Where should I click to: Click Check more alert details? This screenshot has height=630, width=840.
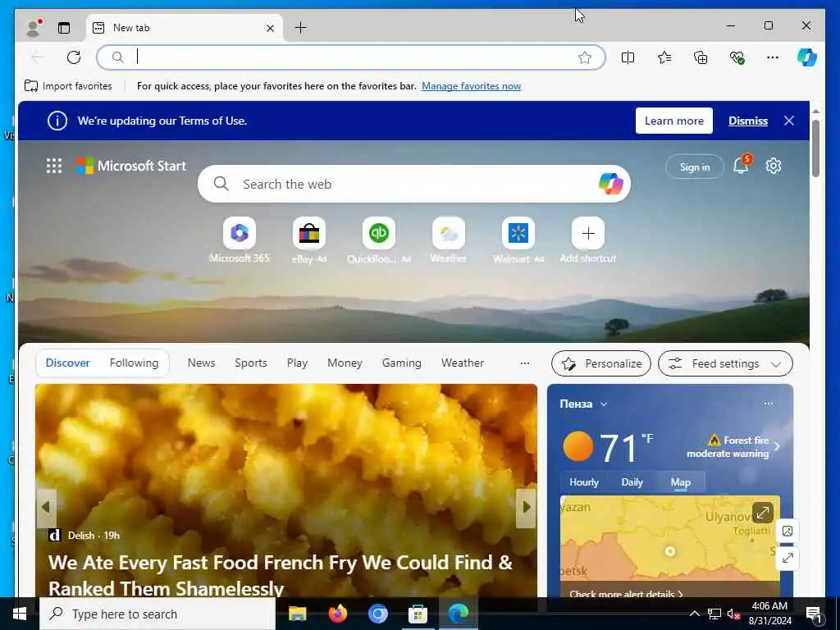(x=626, y=594)
